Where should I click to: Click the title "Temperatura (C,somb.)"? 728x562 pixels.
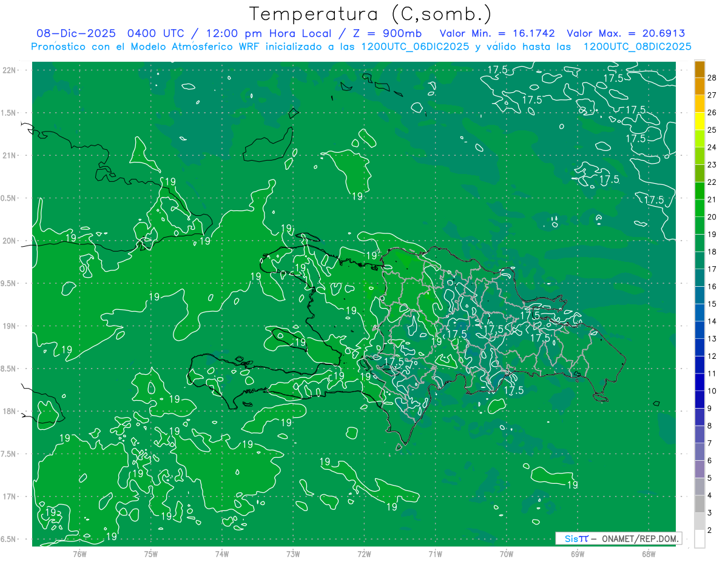pos(371,14)
